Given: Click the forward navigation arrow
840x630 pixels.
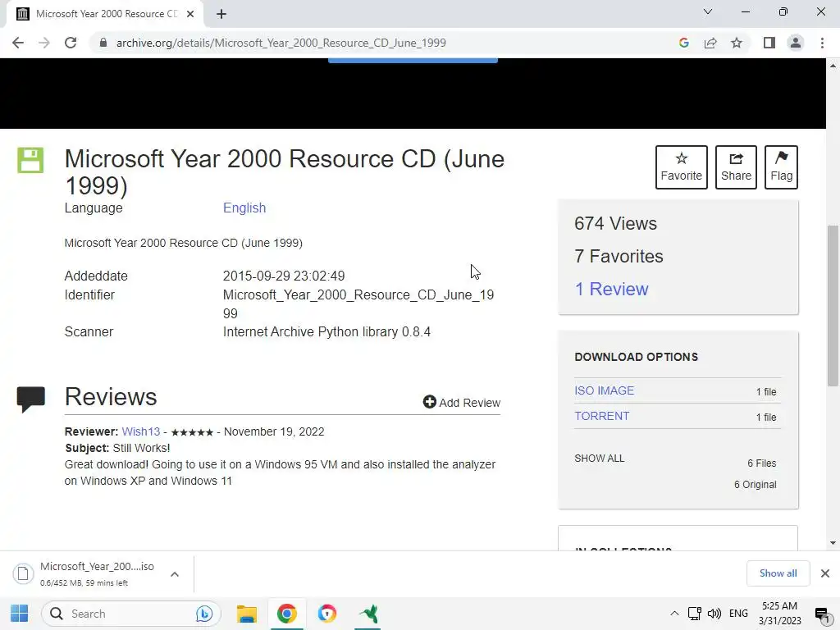Looking at the screenshot, I should (x=44, y=43).
